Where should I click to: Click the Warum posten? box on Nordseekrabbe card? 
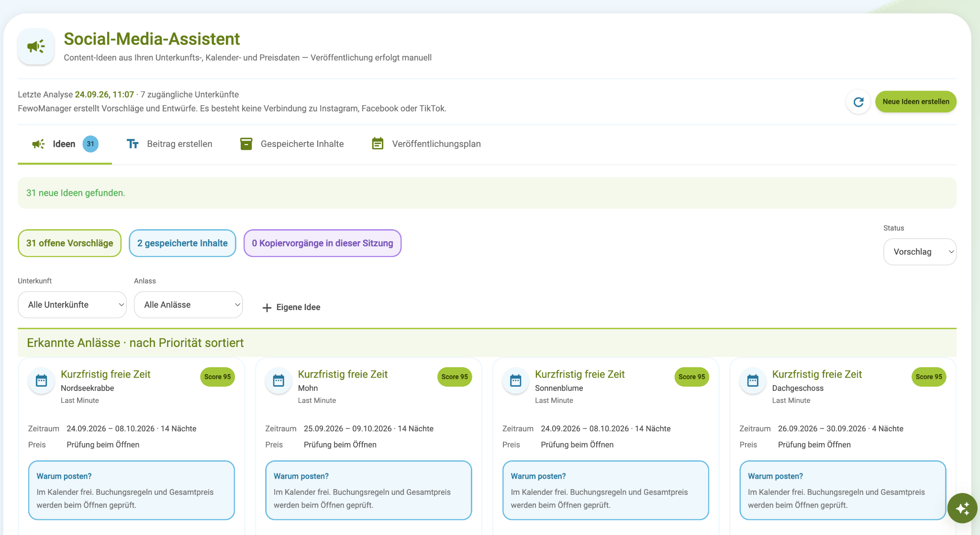[x=132, y=490]
